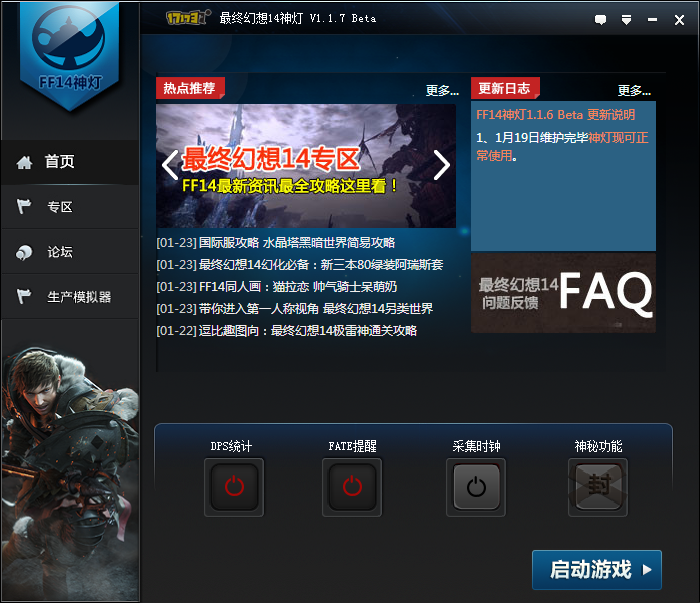
Task: Click the 采集时钟 label
Action: (476, 446)
